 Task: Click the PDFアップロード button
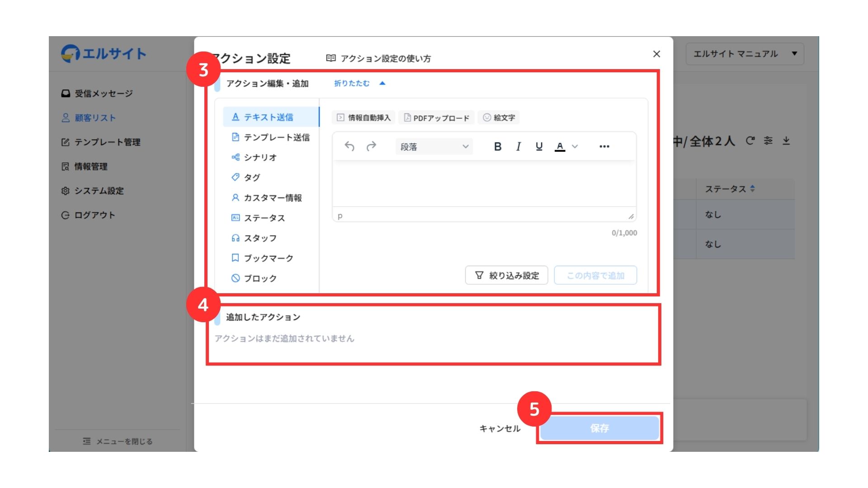(x=436, y=117)
